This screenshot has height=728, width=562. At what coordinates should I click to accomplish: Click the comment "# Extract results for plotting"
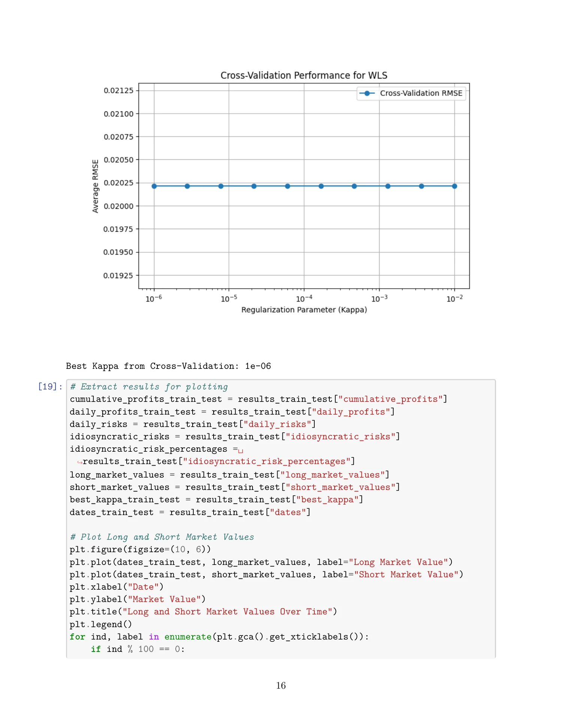149,387
